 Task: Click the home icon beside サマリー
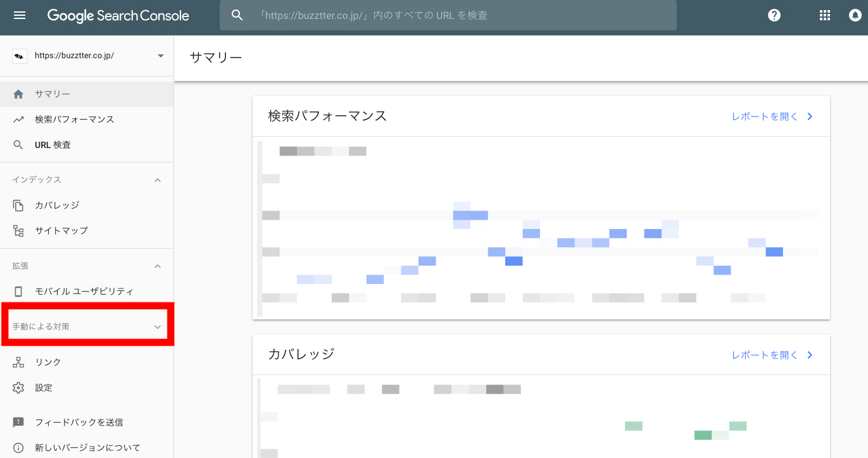pos(18,94)
